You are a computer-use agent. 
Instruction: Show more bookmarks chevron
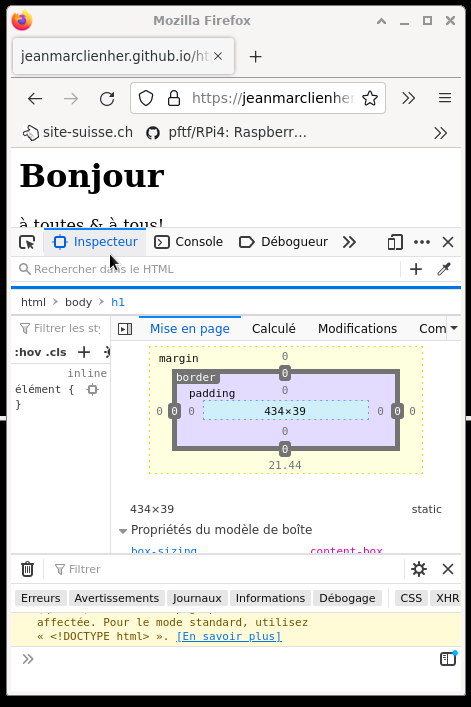coord(440,133)
